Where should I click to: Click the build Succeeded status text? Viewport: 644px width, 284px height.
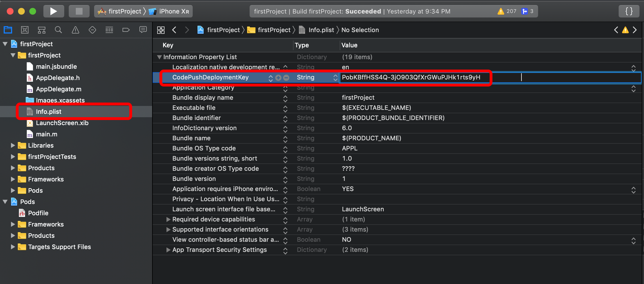tap(363, 11)
